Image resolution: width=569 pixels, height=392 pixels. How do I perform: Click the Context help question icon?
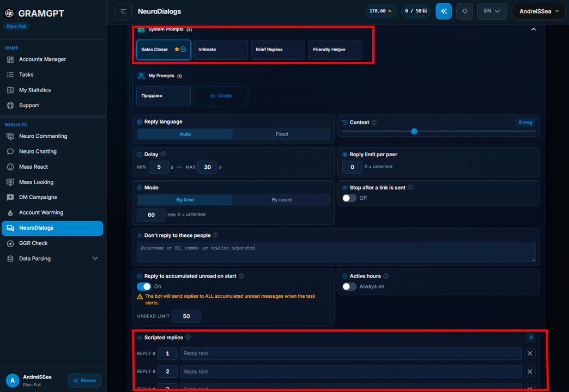374,122
